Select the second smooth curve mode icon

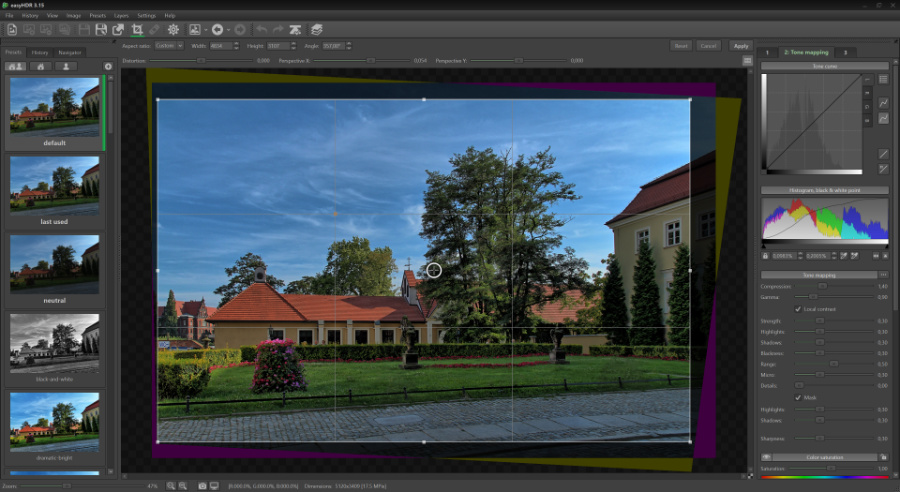point(883,118)
